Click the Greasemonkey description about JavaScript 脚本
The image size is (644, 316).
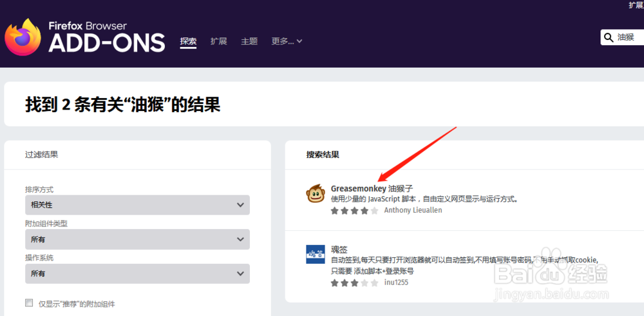click(424, 199)
